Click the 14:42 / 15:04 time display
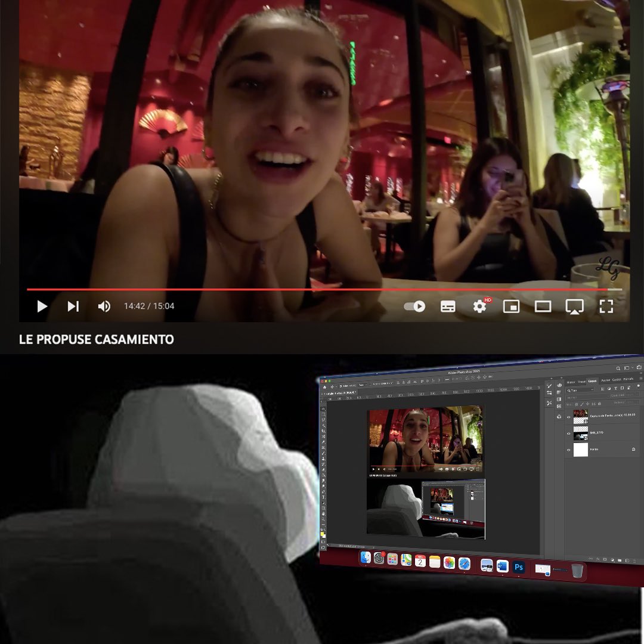Image resolution: width=644 pixels, height=644 pixels. tap(149, 306)
